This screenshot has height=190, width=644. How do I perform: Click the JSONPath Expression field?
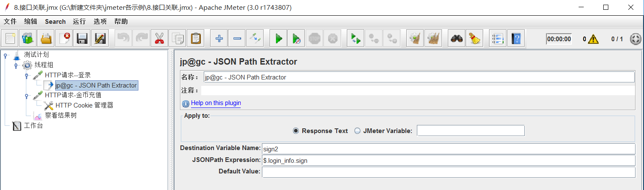tap(449, 160)
